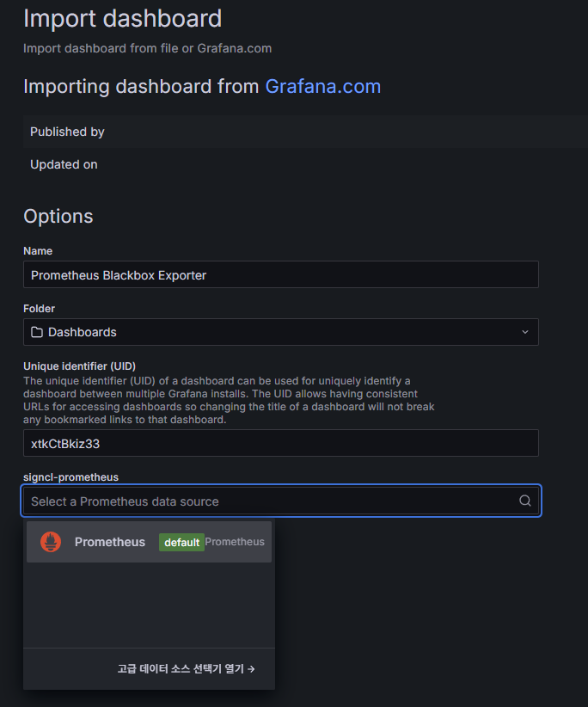Open the advanced data source picker link
The width and height of the screenshot is (588, 707).
[x=186, y=668]
